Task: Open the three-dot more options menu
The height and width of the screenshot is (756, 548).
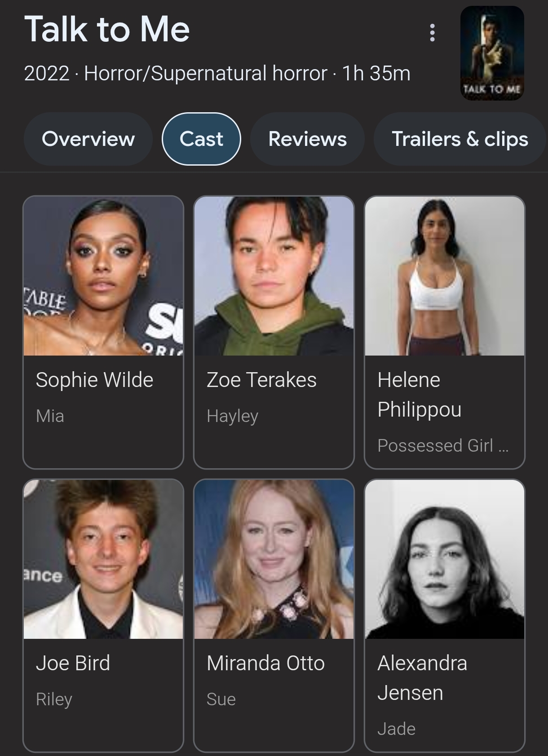Action: pos(432,33)
